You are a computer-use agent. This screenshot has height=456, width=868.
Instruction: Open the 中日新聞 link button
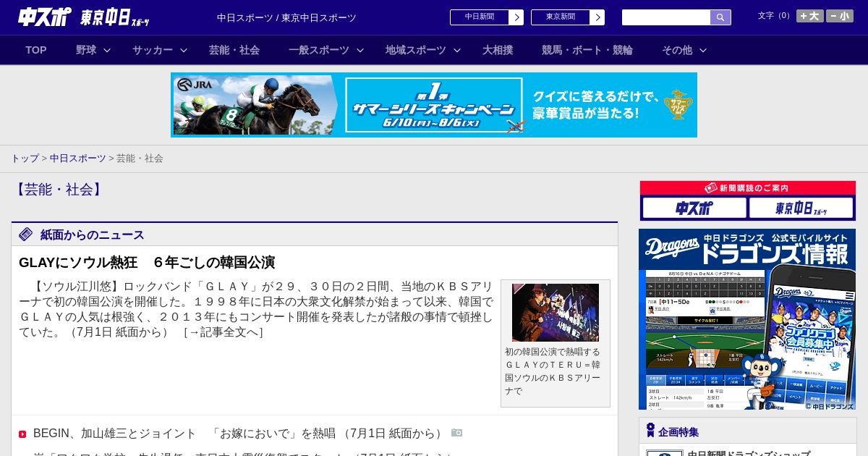[x=480, y=17]
